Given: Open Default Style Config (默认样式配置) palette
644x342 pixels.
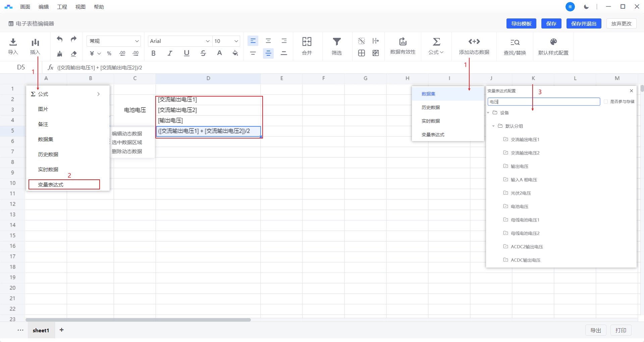Looking at the screenshot, I should (553, 42).
